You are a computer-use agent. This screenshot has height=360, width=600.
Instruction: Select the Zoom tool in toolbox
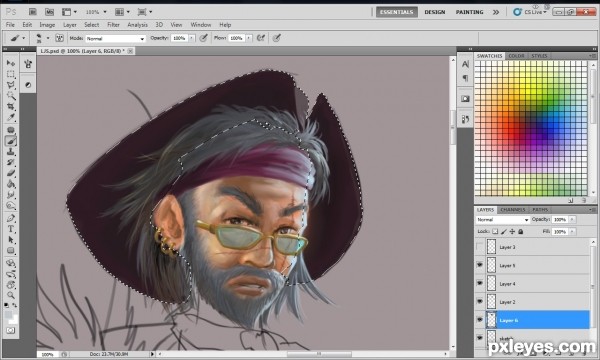click(11, 295)
